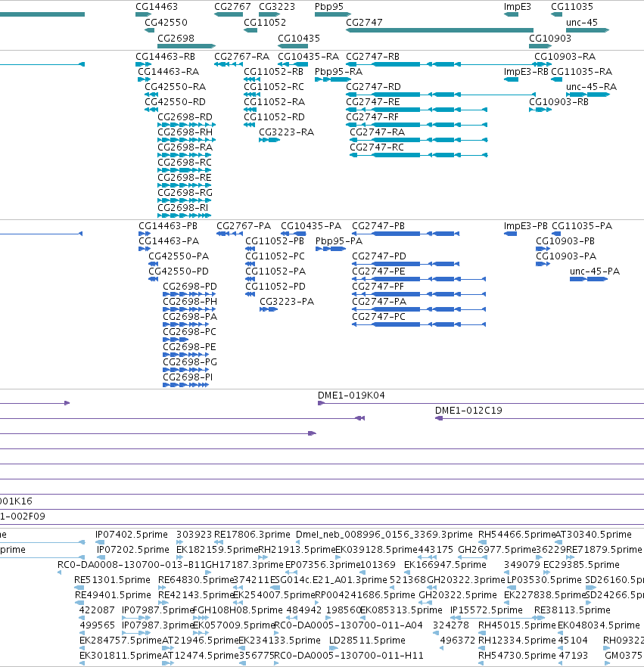
Task: Click transcript CG10903-RA
Action: click(x=565, y=57)
